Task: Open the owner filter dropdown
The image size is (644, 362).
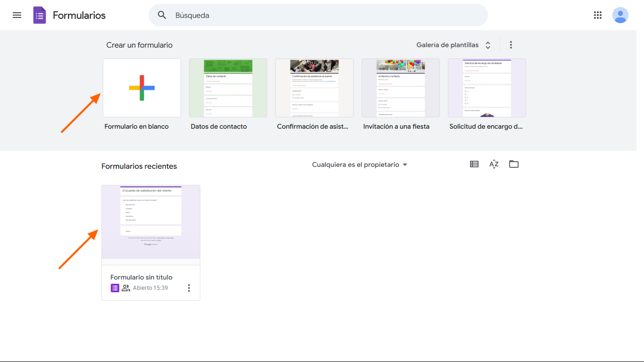Action: point(360,165)
